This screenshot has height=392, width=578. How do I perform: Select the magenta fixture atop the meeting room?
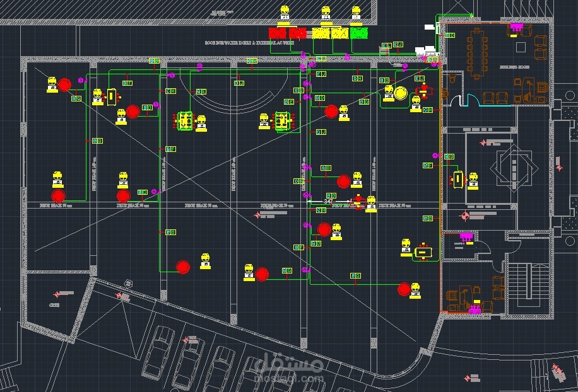pos(516,27)
